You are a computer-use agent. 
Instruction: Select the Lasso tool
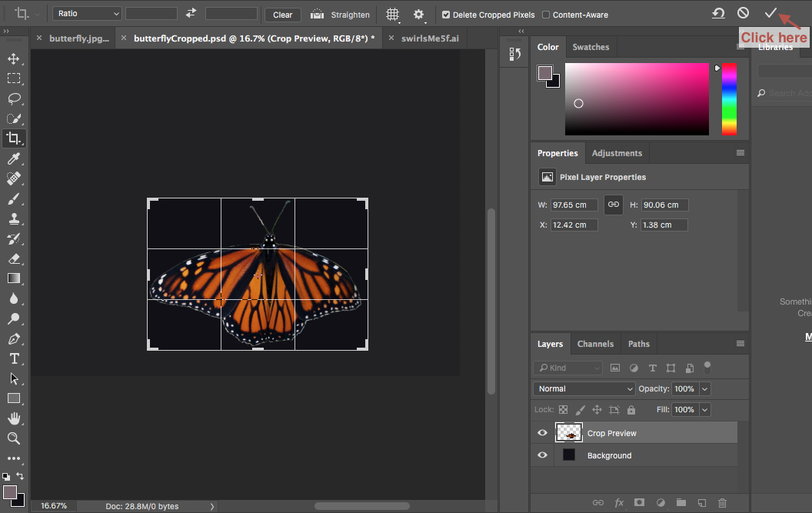(14, 98)
